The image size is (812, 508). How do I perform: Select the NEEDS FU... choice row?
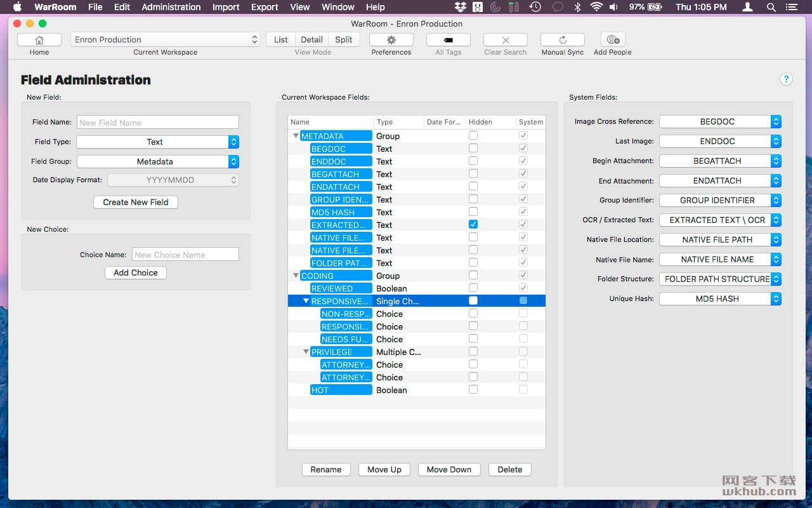[417, 339]
